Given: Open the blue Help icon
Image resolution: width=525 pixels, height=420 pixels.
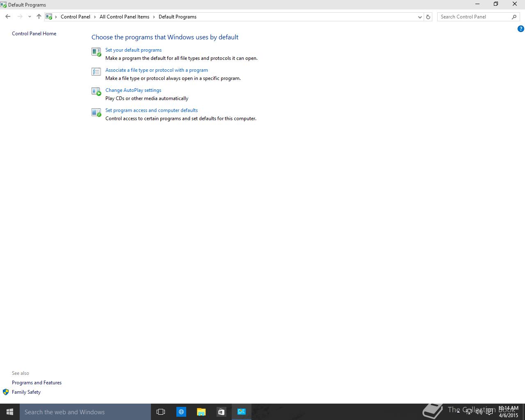Looking at the screenshot, I should pos(520,29).
